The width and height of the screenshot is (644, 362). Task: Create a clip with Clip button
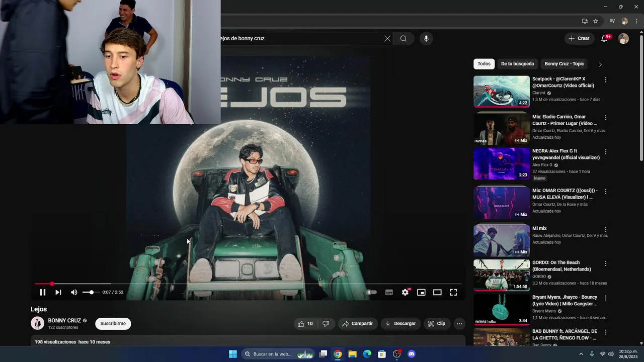[437, 324]
